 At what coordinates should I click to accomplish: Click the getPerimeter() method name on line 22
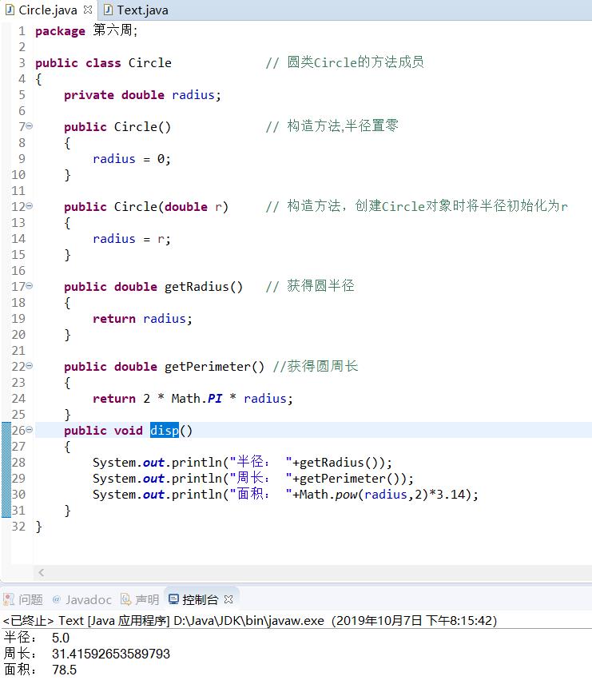tap(214, 367)
